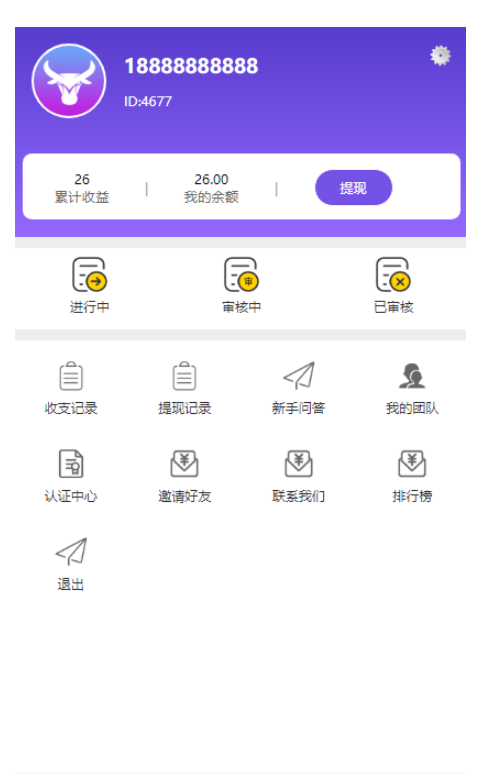Open the 进行中 in-progress orders icon
Image resolution: width=480 pixels, height=776 pixels.
click(90, 274)
